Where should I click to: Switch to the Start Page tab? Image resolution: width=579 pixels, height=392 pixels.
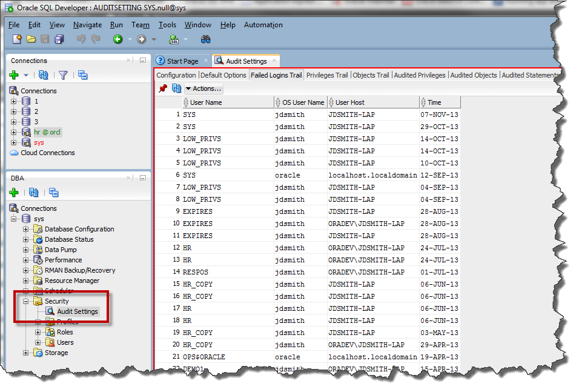point(182,61)
